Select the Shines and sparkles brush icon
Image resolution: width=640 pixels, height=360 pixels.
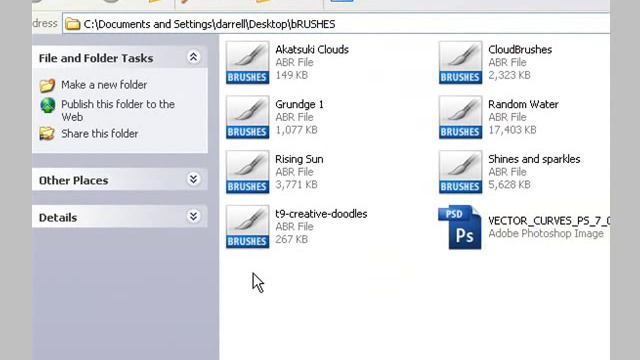click(460, 172)
